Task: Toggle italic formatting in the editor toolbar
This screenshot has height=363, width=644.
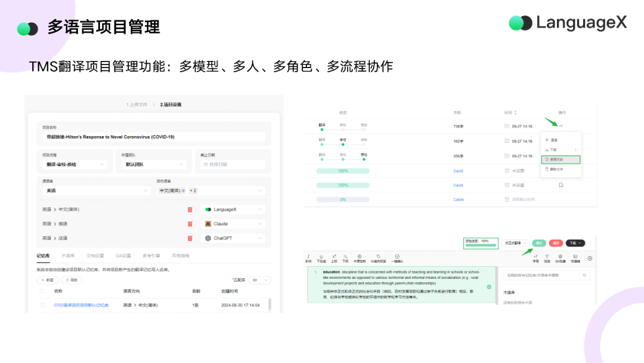Action: coord(308,256)
